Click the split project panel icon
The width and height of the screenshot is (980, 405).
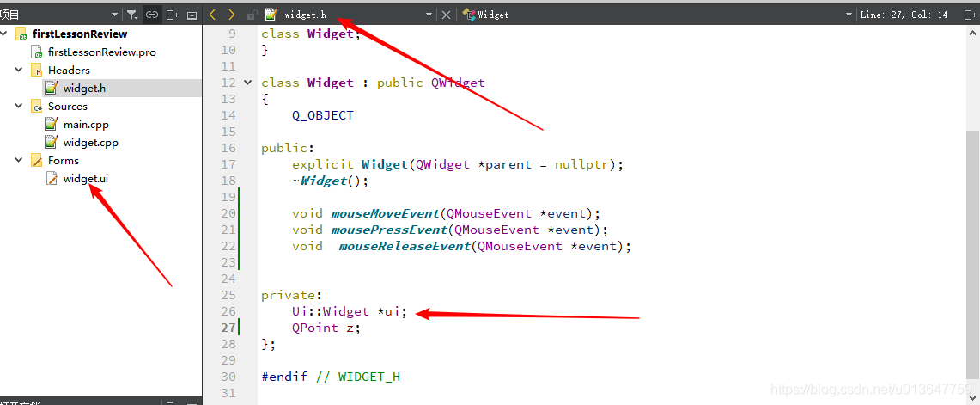pyautogui.click(x=173, y=15)
